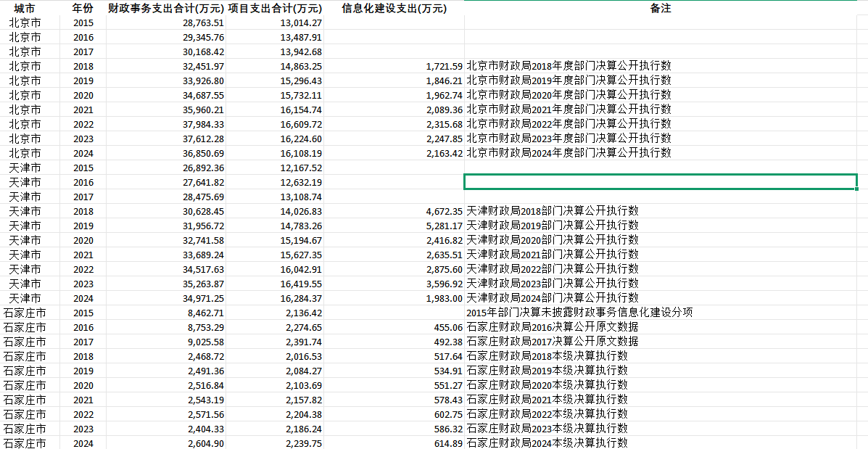868x449 pixels.
Task: Click the value 33,689.24
Action: (202, 254)
